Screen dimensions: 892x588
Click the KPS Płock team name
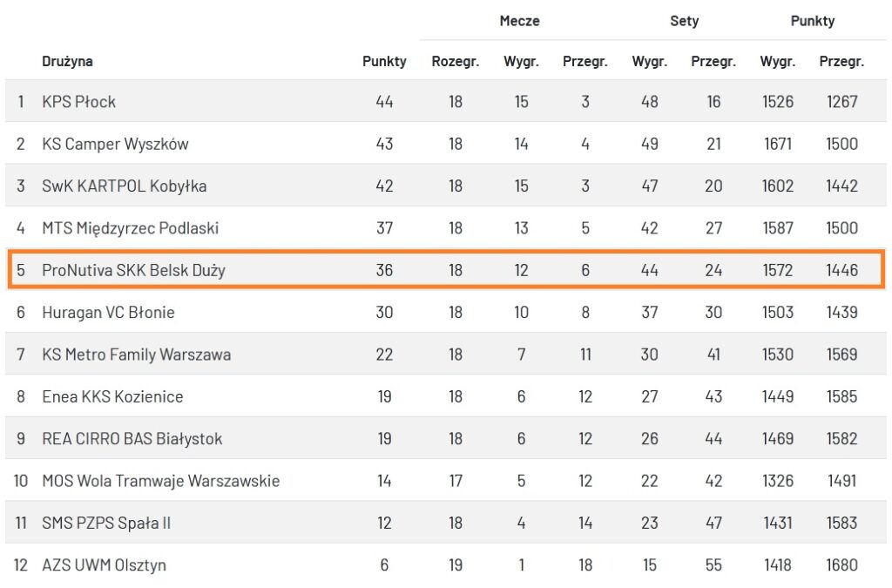coord(78,102)
